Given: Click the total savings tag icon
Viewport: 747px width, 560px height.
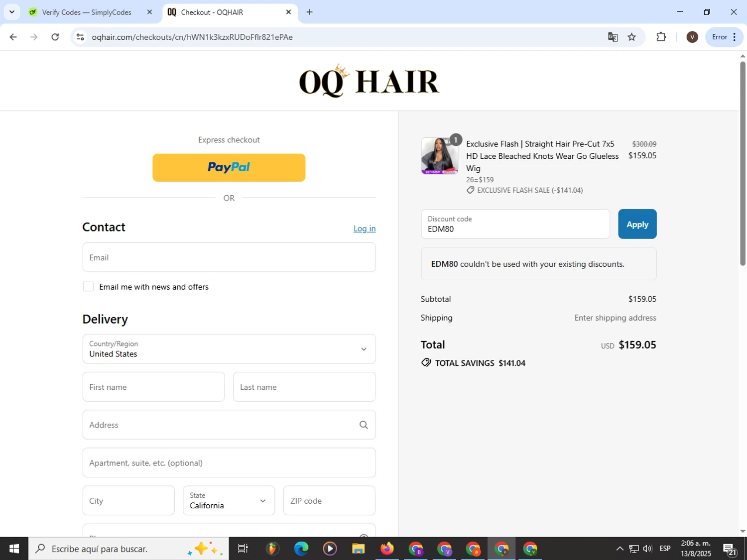Looking at the screenshot, I should 426,363.
